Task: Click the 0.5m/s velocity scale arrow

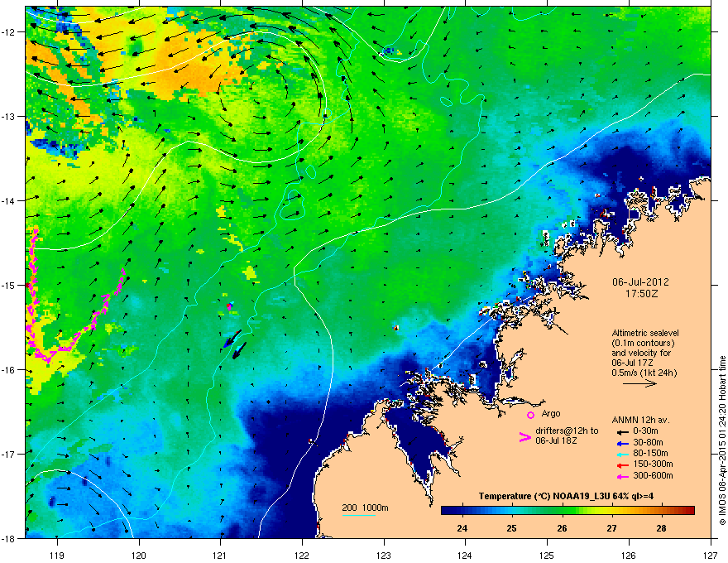Action: (x=639, y=383)
